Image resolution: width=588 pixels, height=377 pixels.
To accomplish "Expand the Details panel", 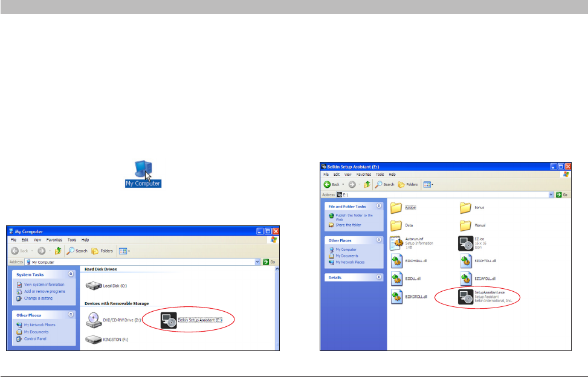I will pos(379,277).
